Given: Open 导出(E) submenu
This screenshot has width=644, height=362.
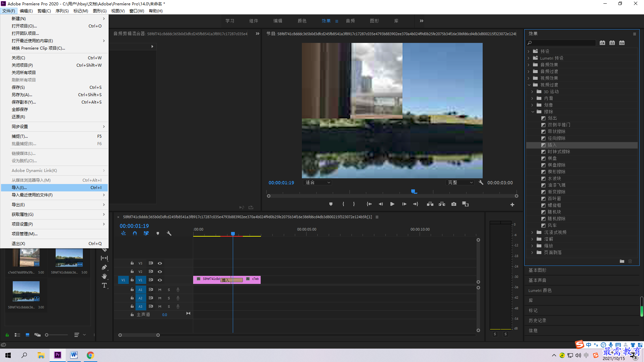Looking at the screenshot, I should [54, 205].
